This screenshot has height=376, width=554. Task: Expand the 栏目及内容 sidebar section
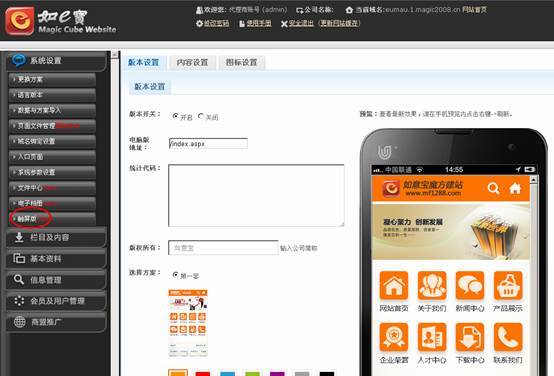coord(56,237)
